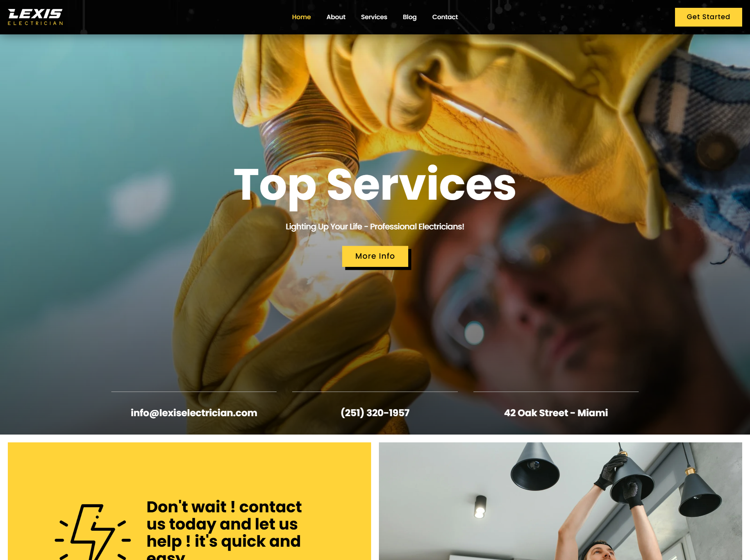Click the divider line above the email address
Screen dimensions: 750x560
coord(194,392)
